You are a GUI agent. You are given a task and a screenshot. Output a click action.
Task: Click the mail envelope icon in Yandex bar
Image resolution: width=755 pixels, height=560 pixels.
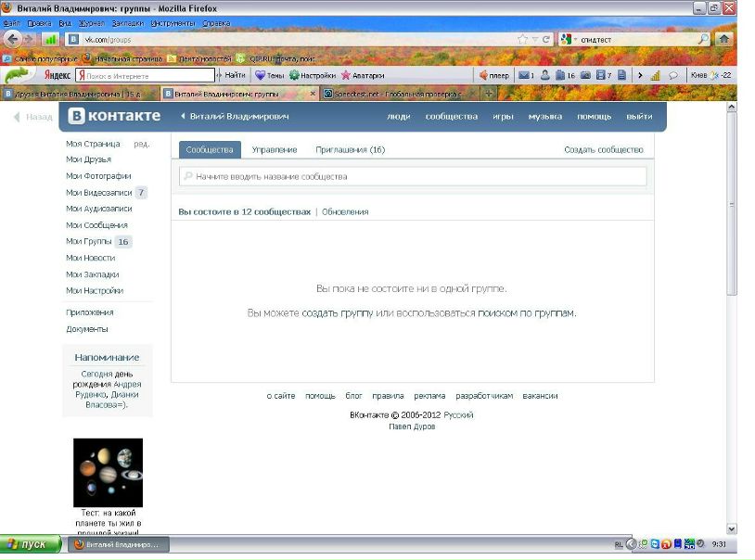pos(524,75)
